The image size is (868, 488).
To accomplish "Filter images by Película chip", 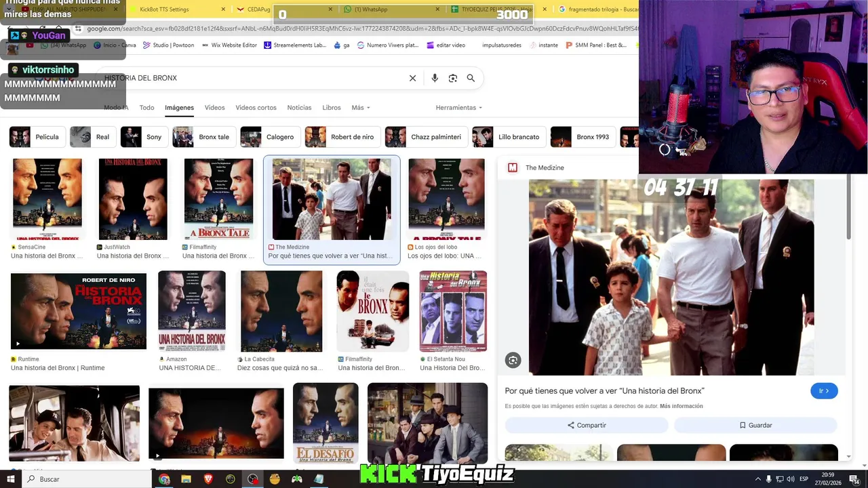I will click(36, 137).
